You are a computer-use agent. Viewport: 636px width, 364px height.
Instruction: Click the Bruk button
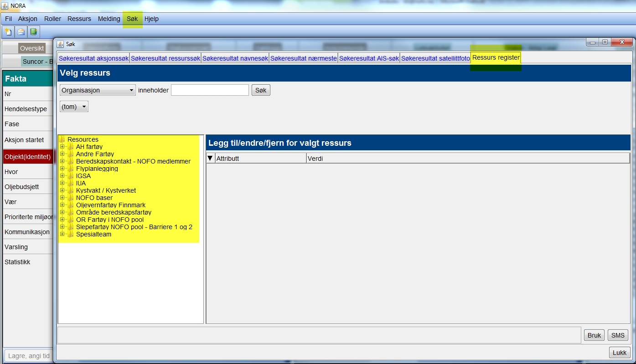click(x=594, y=335)
